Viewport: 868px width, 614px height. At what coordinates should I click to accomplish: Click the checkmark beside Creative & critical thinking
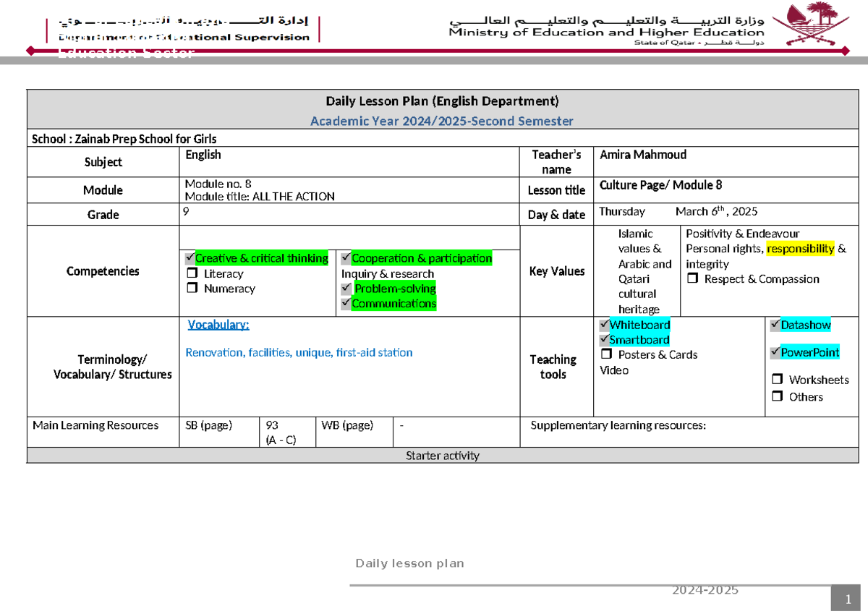(x=190, y=257)
